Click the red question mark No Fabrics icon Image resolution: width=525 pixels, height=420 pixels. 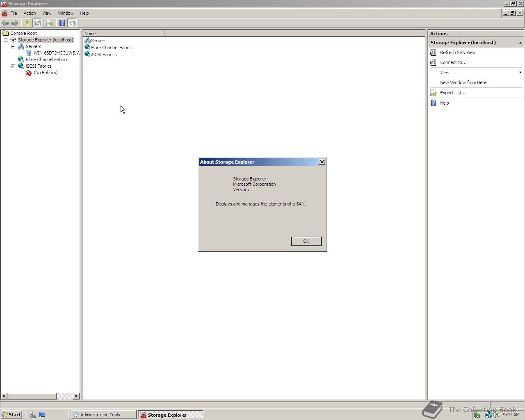pos(29,73)
